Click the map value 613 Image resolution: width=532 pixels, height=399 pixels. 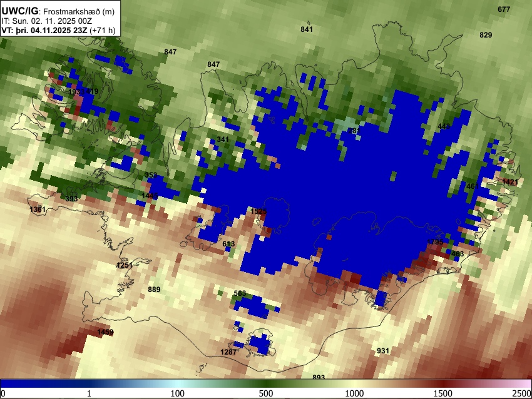pyautogui.click(x=228, y=244)
